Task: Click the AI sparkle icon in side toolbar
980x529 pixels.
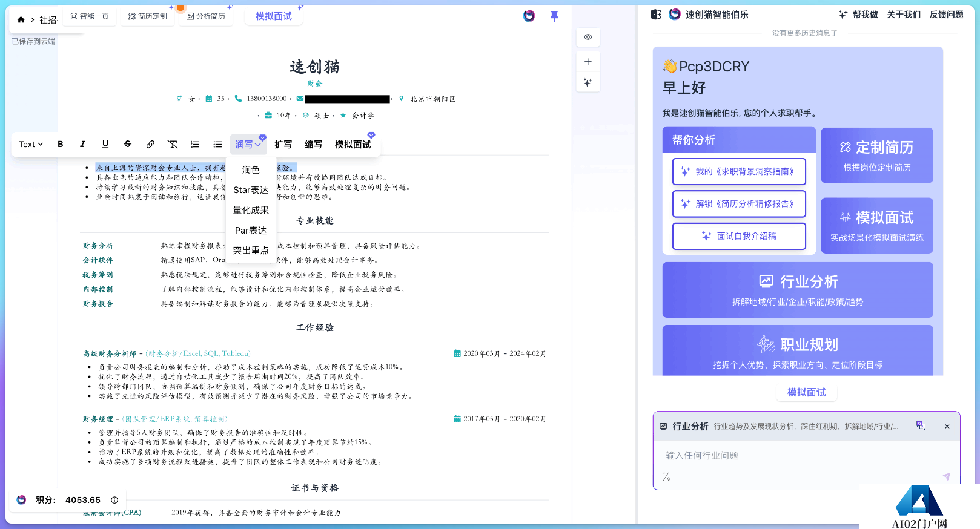Action: [588, 82]
